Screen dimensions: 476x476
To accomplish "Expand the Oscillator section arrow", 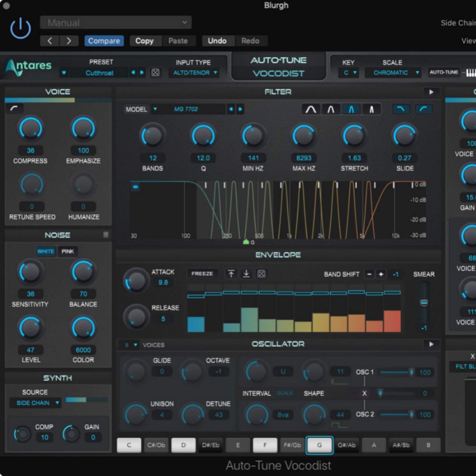I will pyautogui.click(x=431, y=344).
